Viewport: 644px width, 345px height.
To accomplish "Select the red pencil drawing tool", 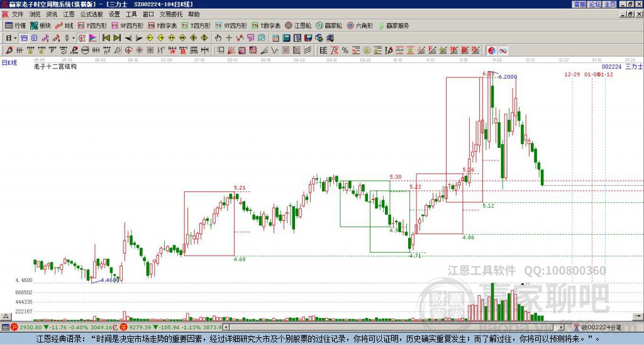I will pos(9,50).
